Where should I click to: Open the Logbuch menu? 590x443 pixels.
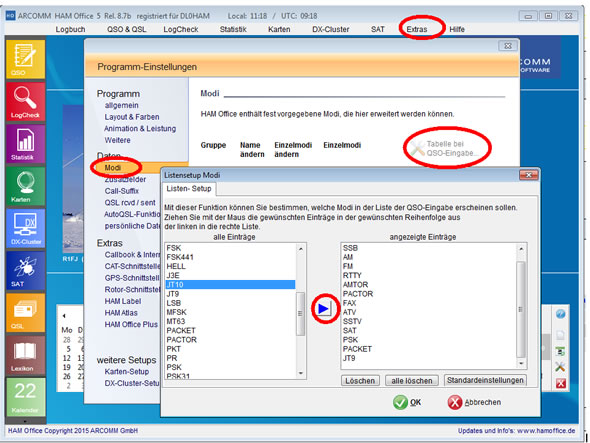70,29
